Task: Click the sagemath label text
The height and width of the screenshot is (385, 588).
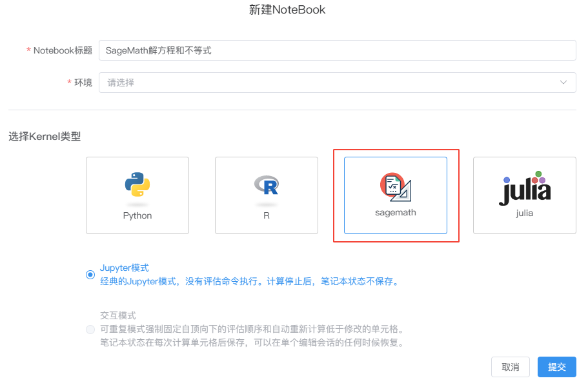Action: click(x=395, y=211)
